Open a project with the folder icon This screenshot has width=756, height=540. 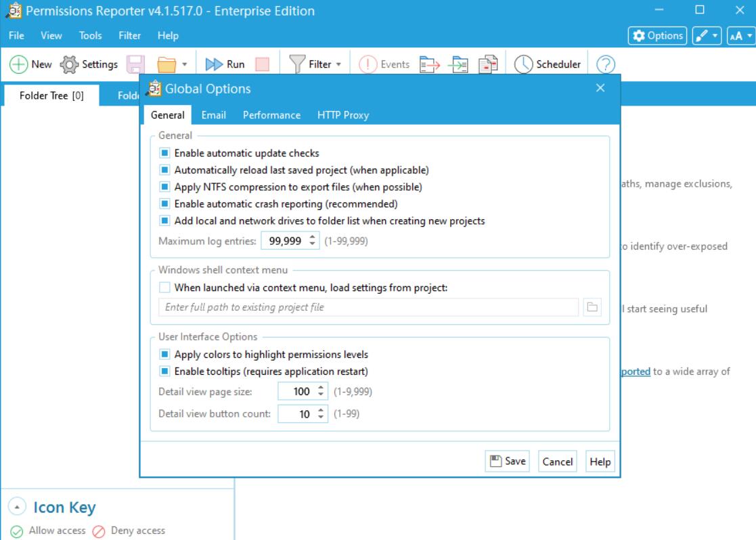166,64
